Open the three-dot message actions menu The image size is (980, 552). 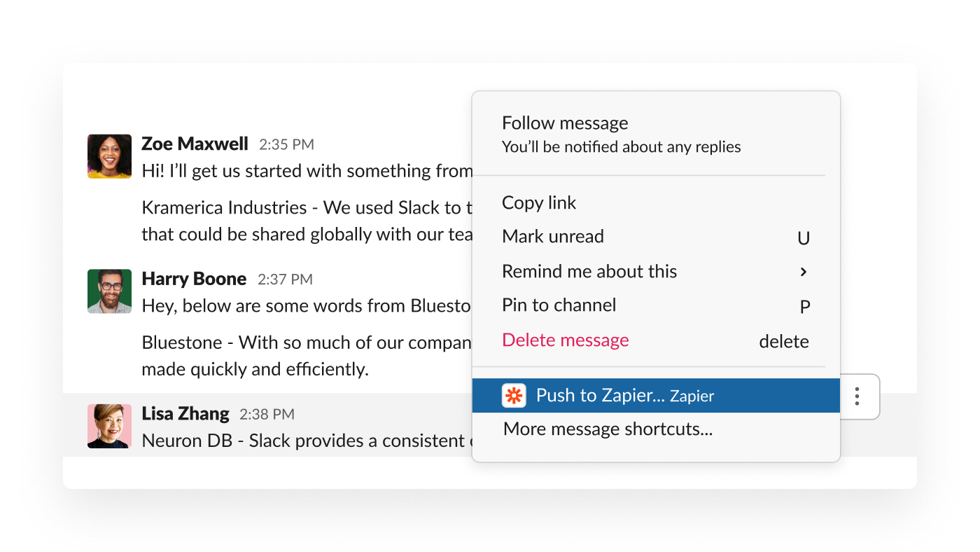[856, 396]
